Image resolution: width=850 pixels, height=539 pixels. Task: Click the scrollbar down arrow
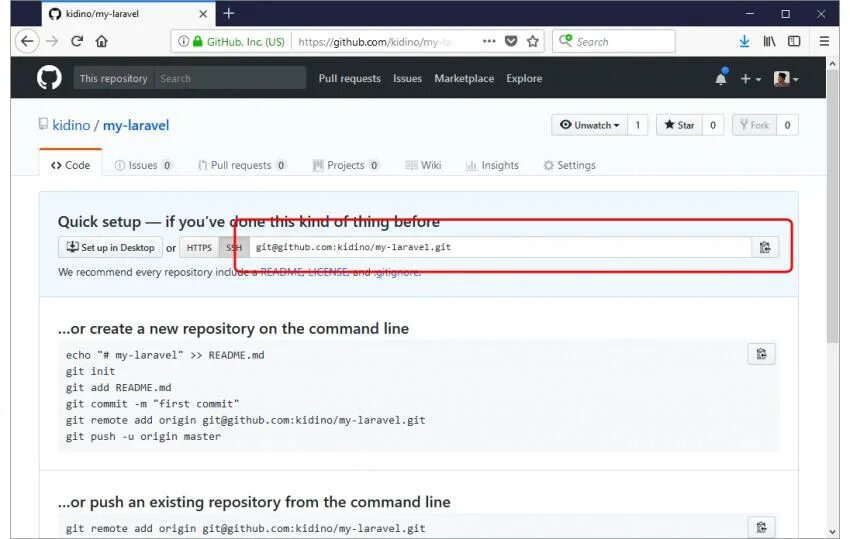click(x=832, y=532)
